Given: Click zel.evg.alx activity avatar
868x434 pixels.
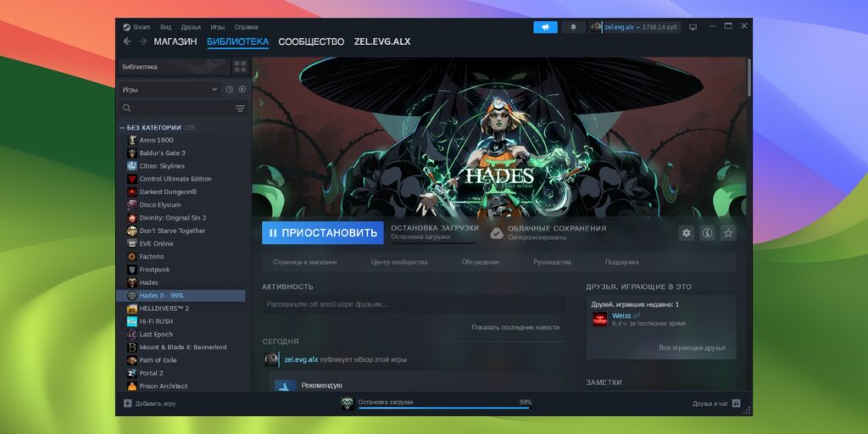Looking at the screenshot, I should [x=271, y=359].
